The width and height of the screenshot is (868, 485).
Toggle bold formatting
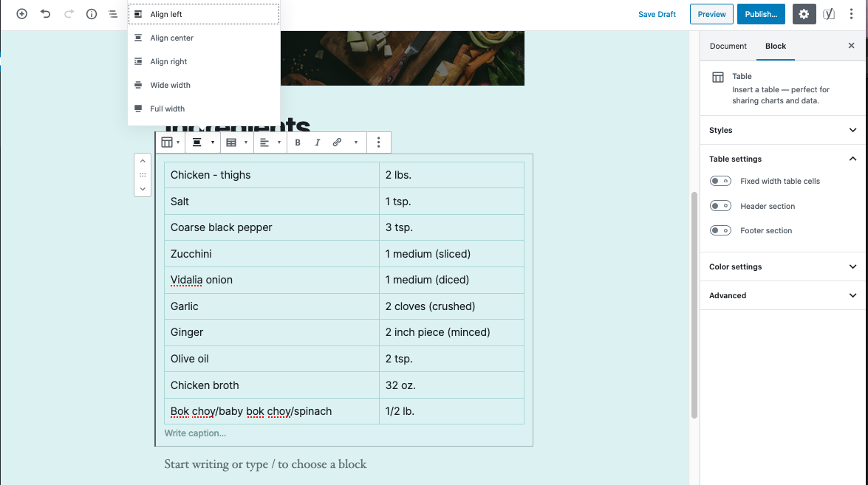pyautogui.click(x=297, y=142)
